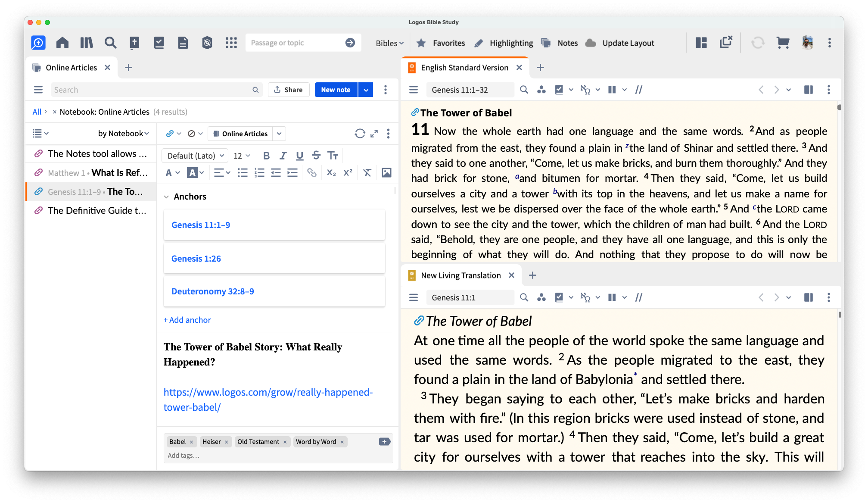Image resolution: width=868 pixels, height=503 pixels.
Task: Open the Library icon in the toolbar
Action: tap(86, 43)
